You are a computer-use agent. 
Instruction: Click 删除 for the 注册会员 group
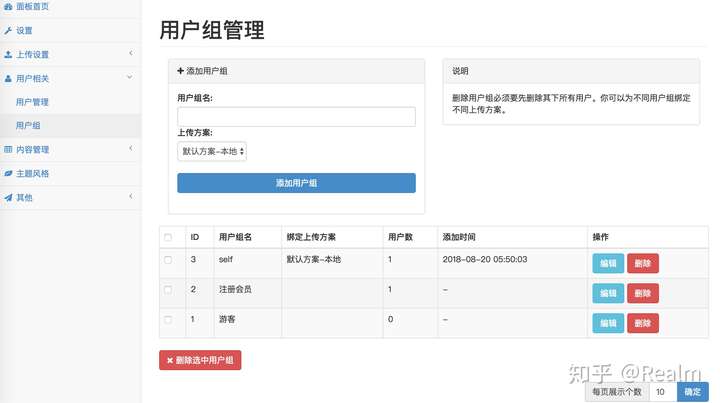pos(643,293)
